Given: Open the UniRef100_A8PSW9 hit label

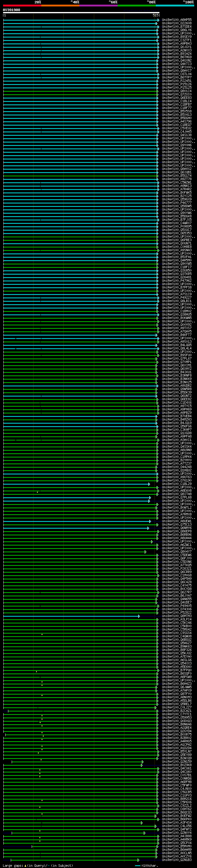Looking at the screenshot, I should coord(177,677).
